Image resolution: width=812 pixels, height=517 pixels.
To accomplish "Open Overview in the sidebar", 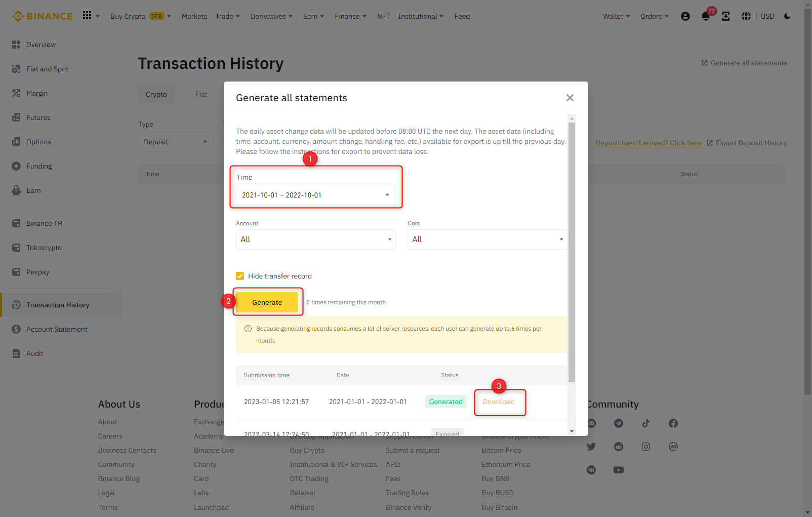I will click(x=61, y=45).
